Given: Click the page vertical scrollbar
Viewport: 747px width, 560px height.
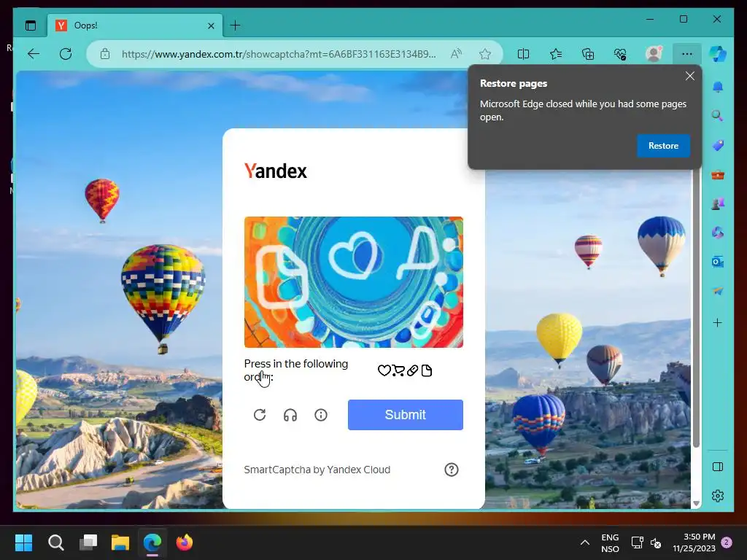Looking at the screenshot, I should pos(696,305).
